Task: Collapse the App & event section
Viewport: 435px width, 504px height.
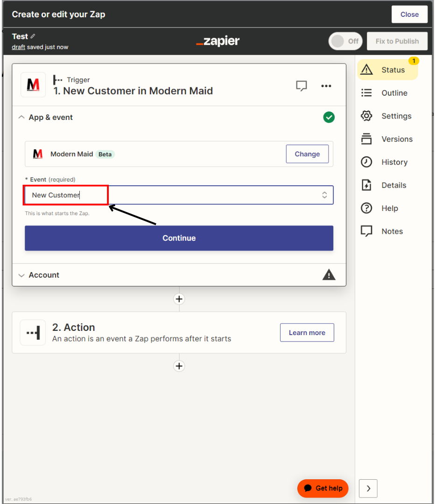Action: tap(21, 117)
